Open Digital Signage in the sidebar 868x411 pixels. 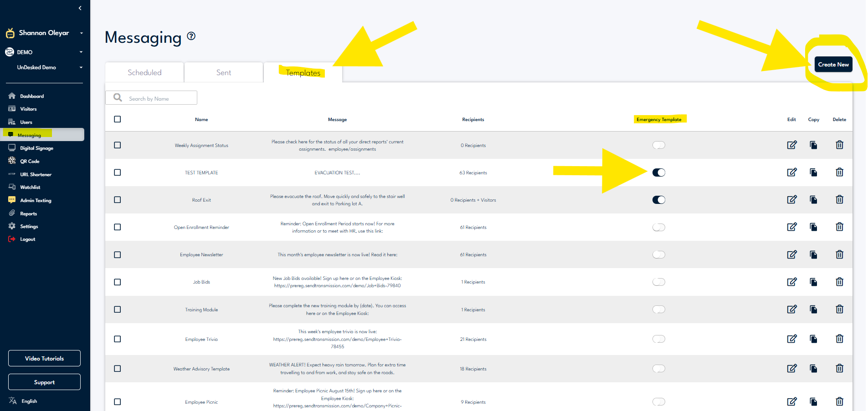click(x=36, y=148)
